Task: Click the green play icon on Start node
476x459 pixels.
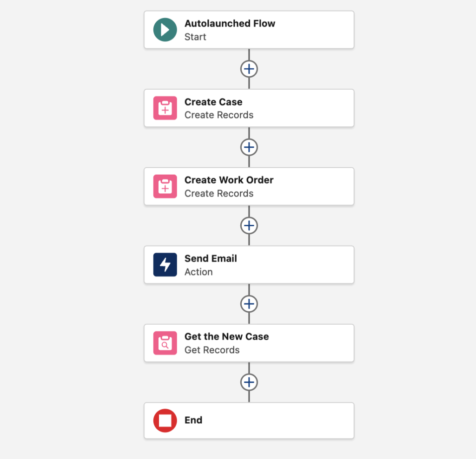Action: click(x=165, y=30)
